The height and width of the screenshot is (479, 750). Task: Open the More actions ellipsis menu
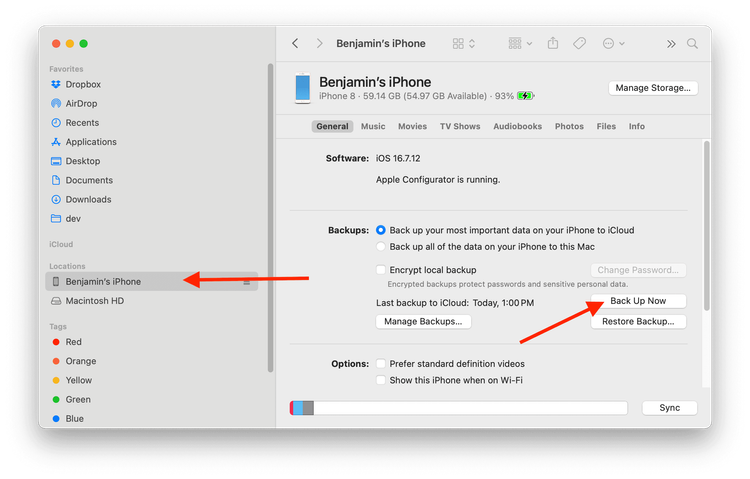pyautogui.click(x=613, y=44)
